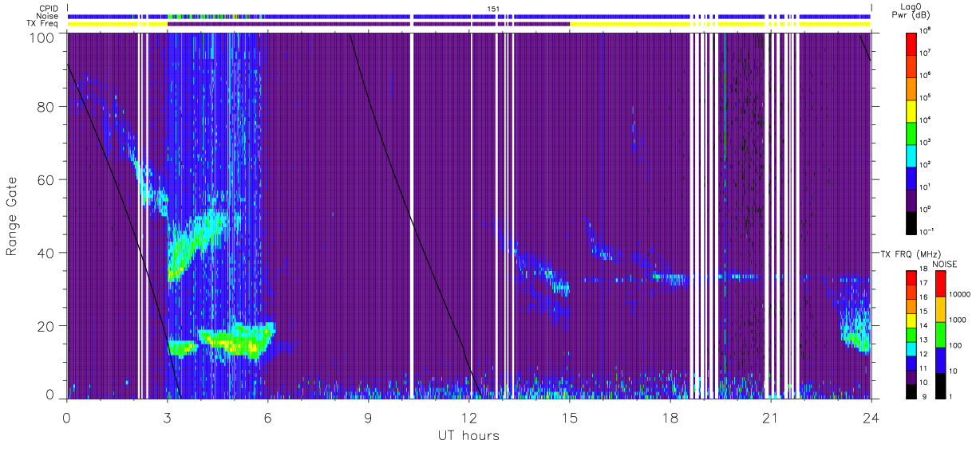Click the orange segment of the NOISE colorbar
The height and width of the screenshot is (452, 980).
coord(939,308)
